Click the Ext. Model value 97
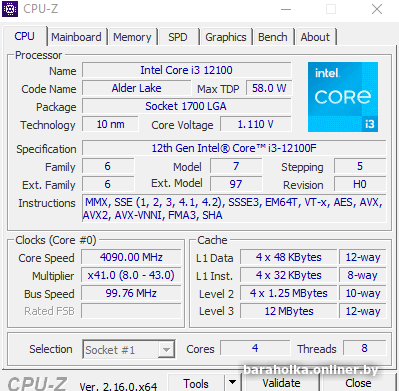399x391 pixels. 236,184
